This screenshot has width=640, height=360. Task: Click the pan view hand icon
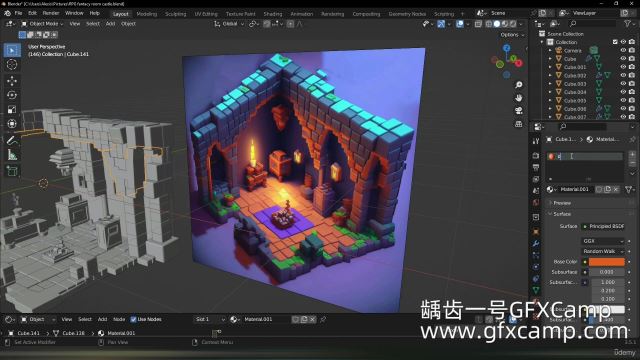pyautogui.click(x=519, y=98)
